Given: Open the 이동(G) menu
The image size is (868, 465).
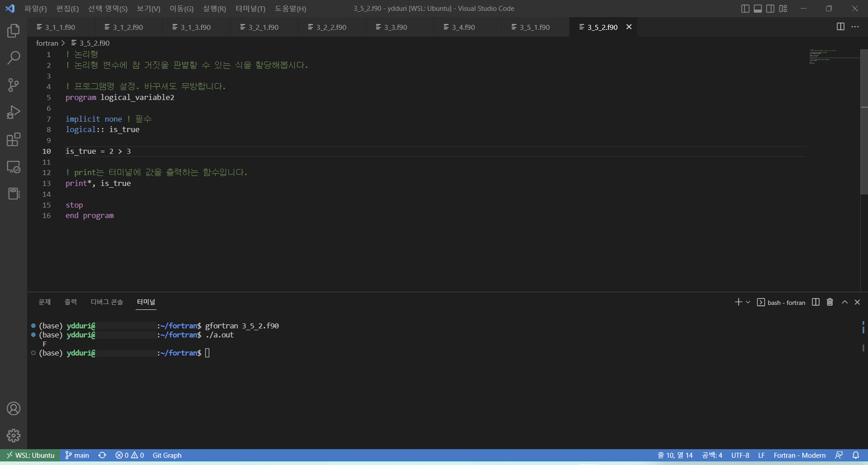Looking at the screenshot, I should click(x=181, y=9).
